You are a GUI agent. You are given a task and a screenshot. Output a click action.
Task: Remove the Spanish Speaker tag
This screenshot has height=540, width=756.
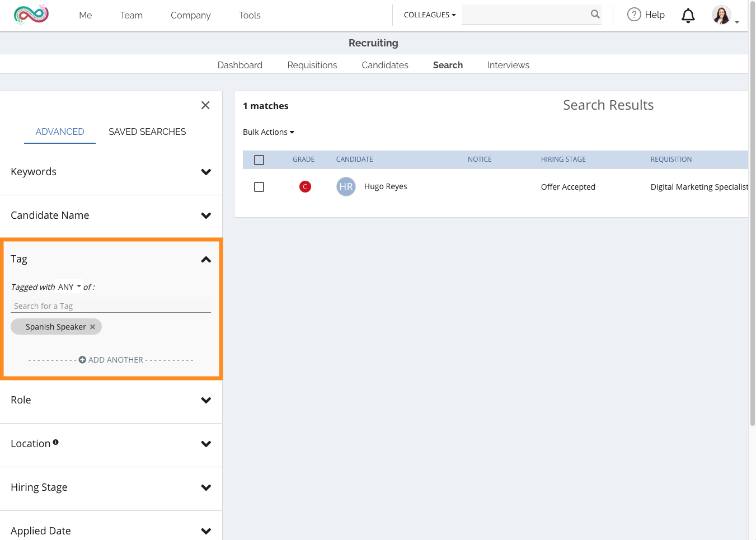[x=93, y=327]
